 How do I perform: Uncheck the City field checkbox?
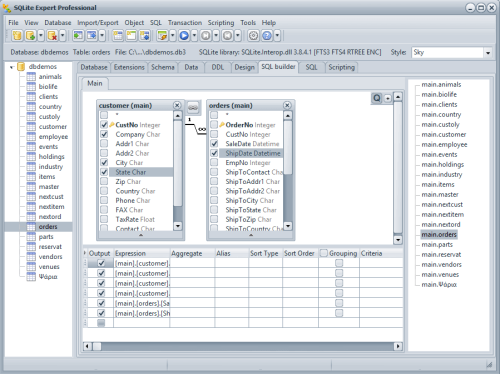pos(104,162)
